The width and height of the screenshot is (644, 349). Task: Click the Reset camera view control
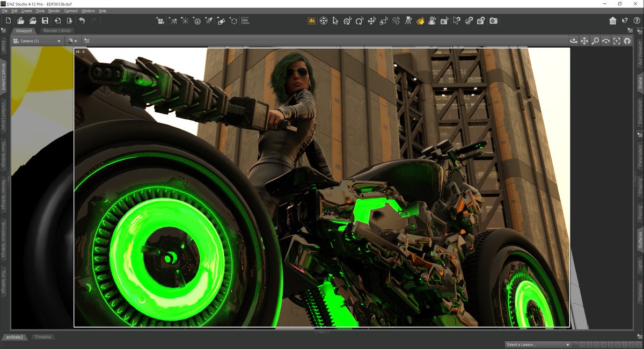[627, 41]
